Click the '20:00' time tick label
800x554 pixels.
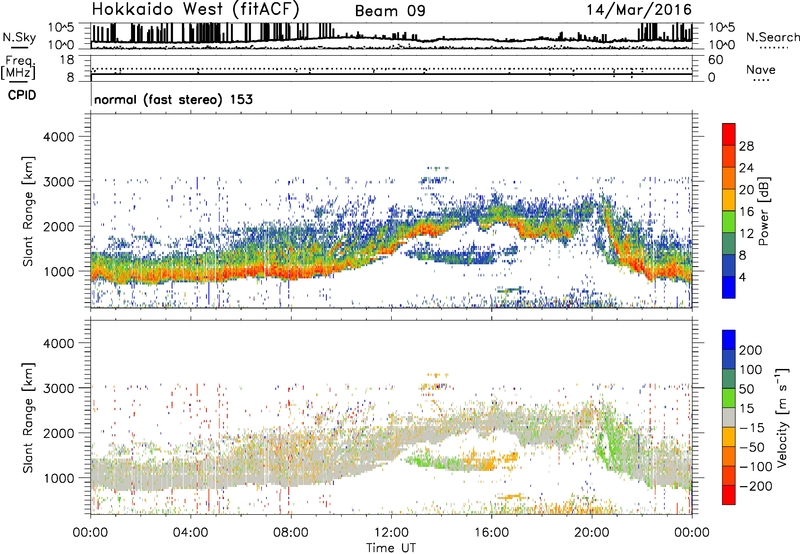591,533
